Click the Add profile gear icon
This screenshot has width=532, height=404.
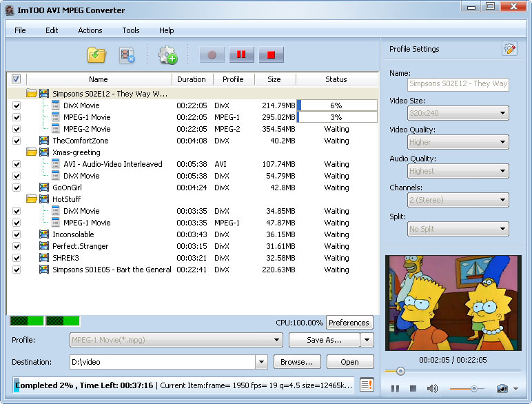[x=167, y=55]
